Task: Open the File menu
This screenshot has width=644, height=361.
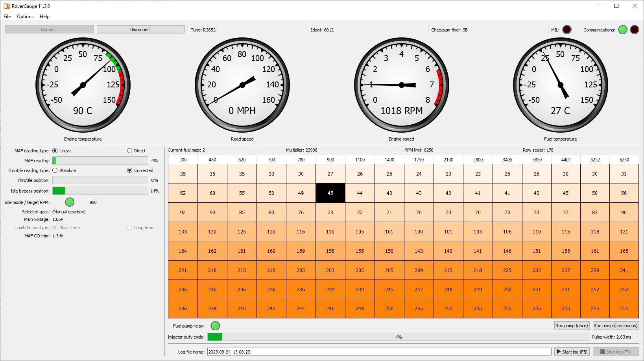Action: (x=7, y=17)
